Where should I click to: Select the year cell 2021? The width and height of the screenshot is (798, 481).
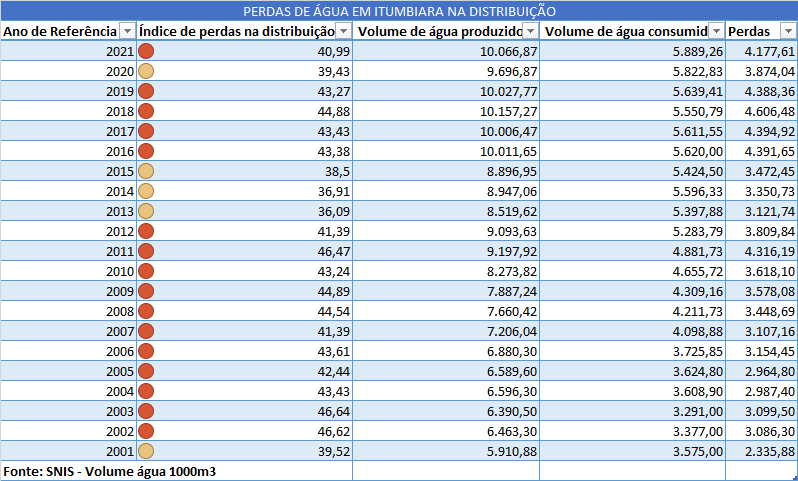tap(69, 51)
